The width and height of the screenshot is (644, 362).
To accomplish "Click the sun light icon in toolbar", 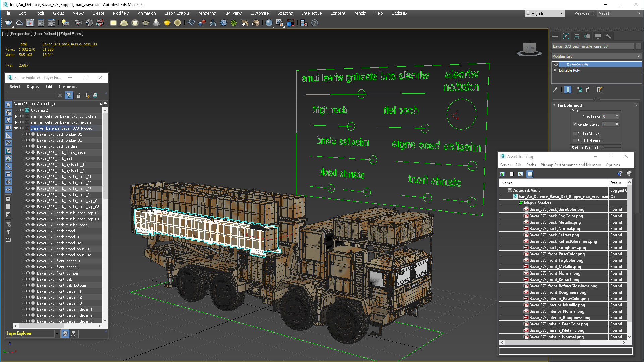I will coord(167,23).
